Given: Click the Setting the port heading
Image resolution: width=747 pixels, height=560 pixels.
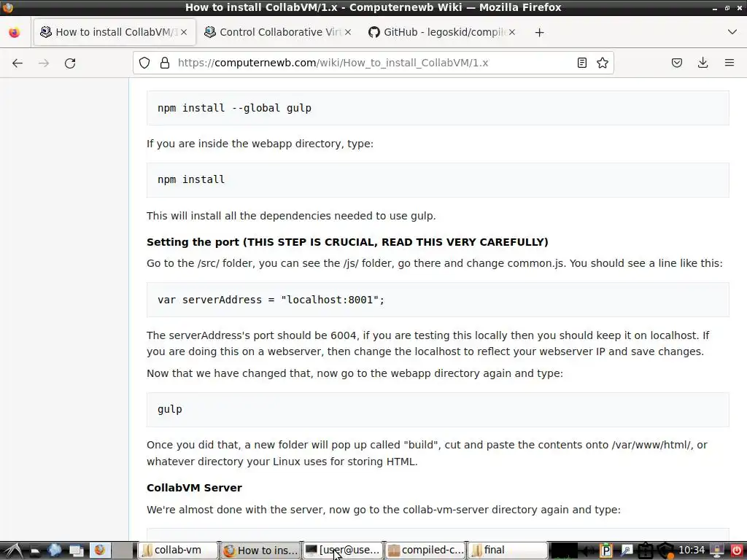Looking at the screenshot, I should pyautogui.click(x=347, y=242).
